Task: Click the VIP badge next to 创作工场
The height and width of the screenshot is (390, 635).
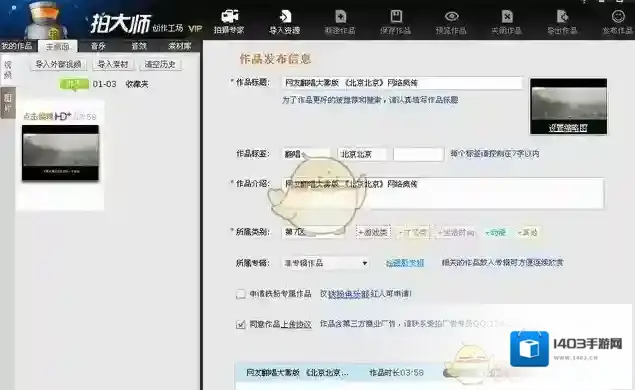Action: click(x=195, y=28)
